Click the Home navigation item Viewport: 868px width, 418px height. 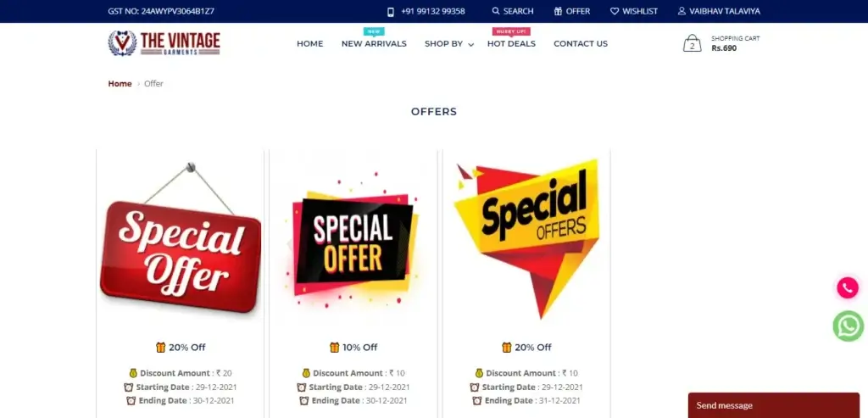click(310, 44)
